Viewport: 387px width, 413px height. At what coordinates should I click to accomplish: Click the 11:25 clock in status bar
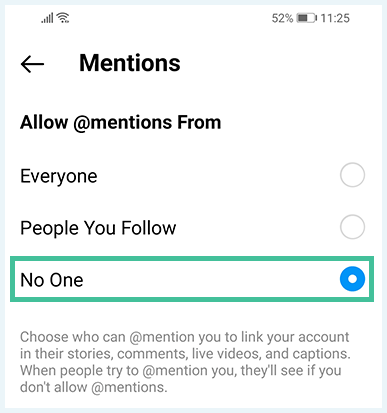[x=335, y=18]
